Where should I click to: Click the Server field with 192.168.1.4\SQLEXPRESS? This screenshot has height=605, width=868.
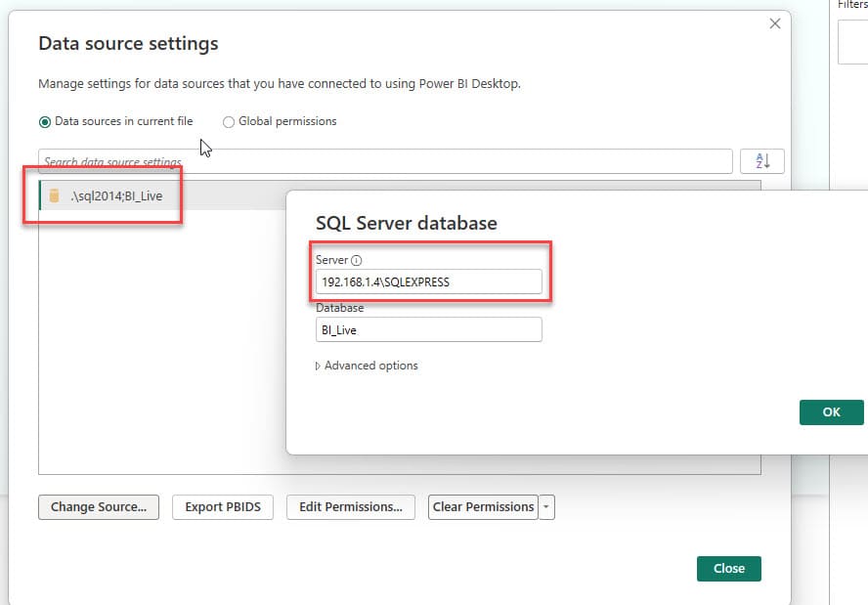coord(428,281)
